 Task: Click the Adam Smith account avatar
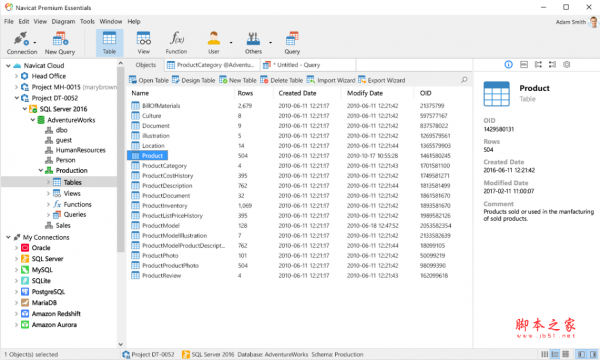(x=593, y=22)
